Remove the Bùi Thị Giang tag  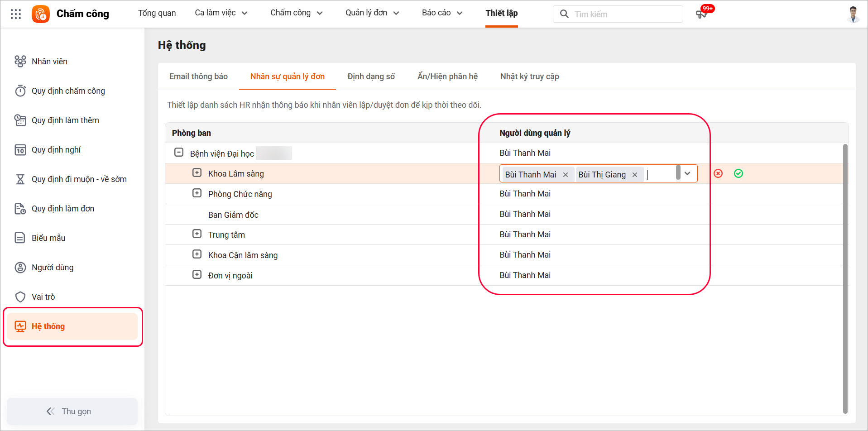(635, 175)
